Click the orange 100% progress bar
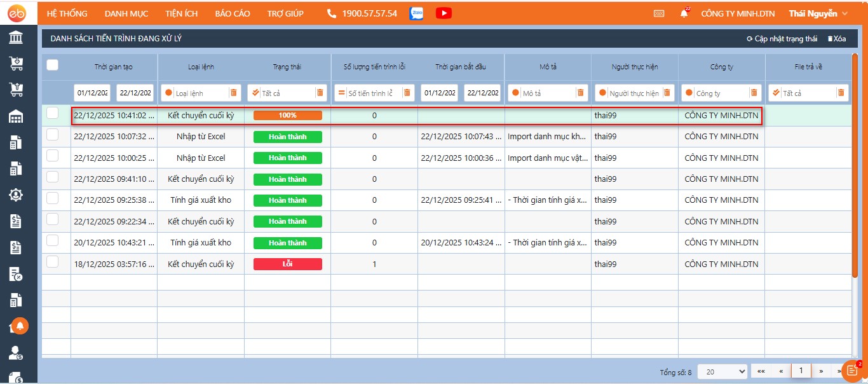 click(287, 116)
